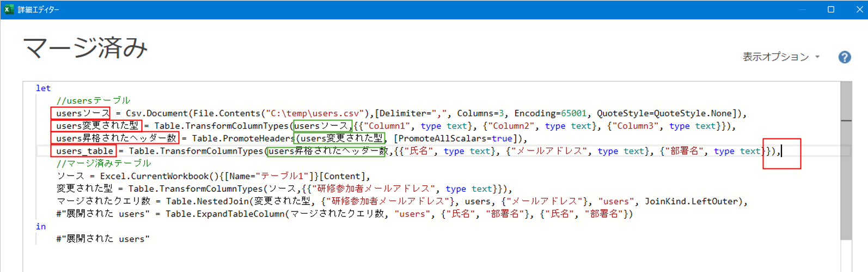Click final #"展開された users" output line

pyautogui.click(x=102, y=239)
